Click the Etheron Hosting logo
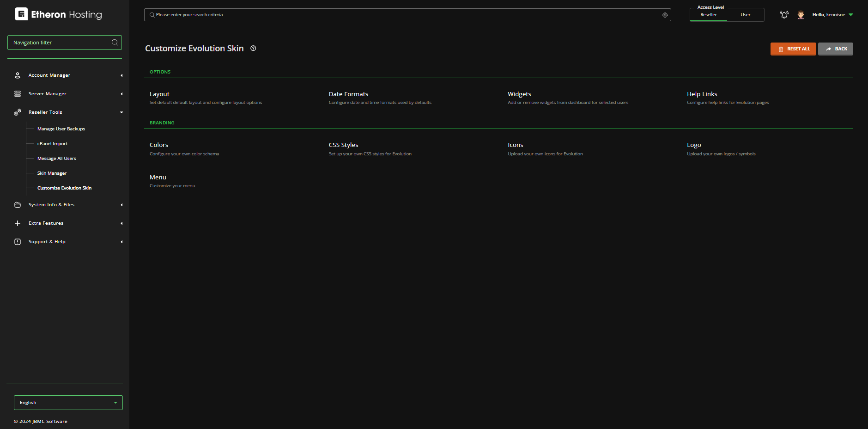This screenshot has height=429, width=868. (58, 14)
